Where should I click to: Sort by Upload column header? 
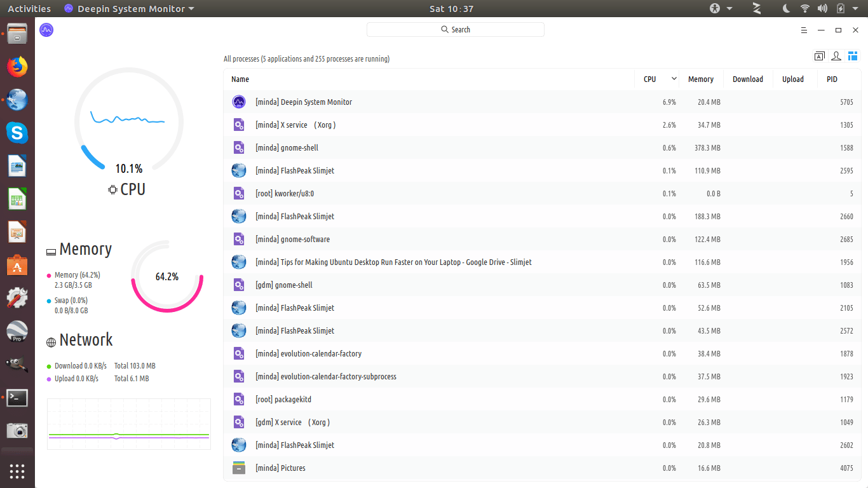click(x=793, y=79)
